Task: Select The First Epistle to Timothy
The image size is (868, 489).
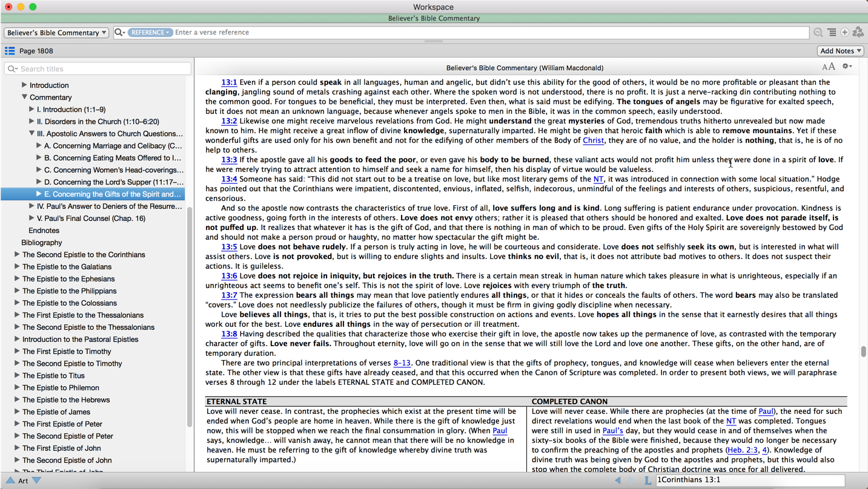Action: click(x=67, y=351)
